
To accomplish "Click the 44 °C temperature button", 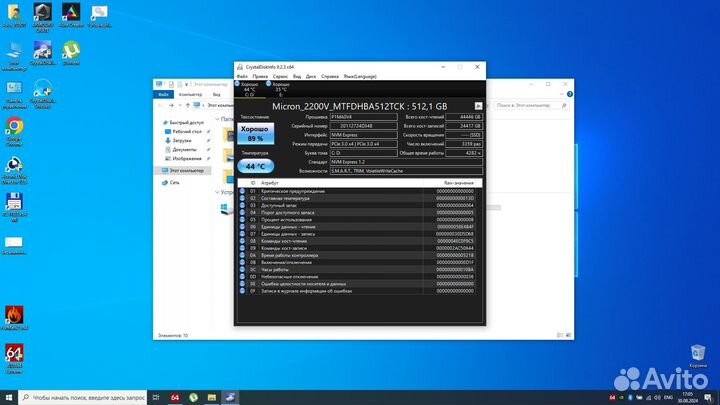I will [x=255, y=166].
